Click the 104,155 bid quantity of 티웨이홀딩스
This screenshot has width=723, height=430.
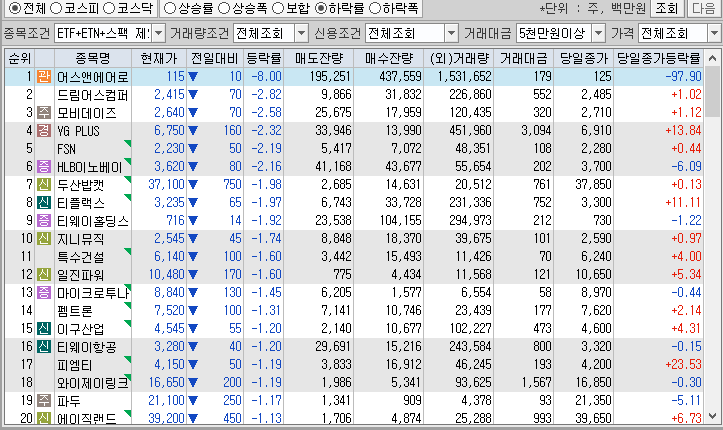pos(400,220)
